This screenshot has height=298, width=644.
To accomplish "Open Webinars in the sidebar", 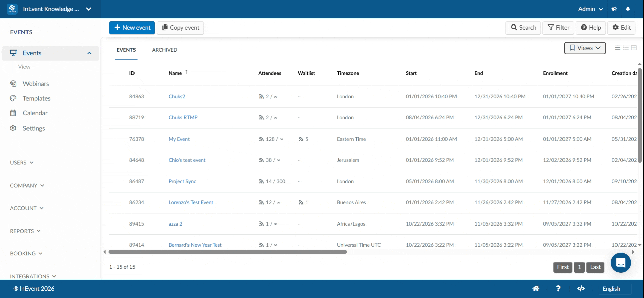I will (36, 84).
